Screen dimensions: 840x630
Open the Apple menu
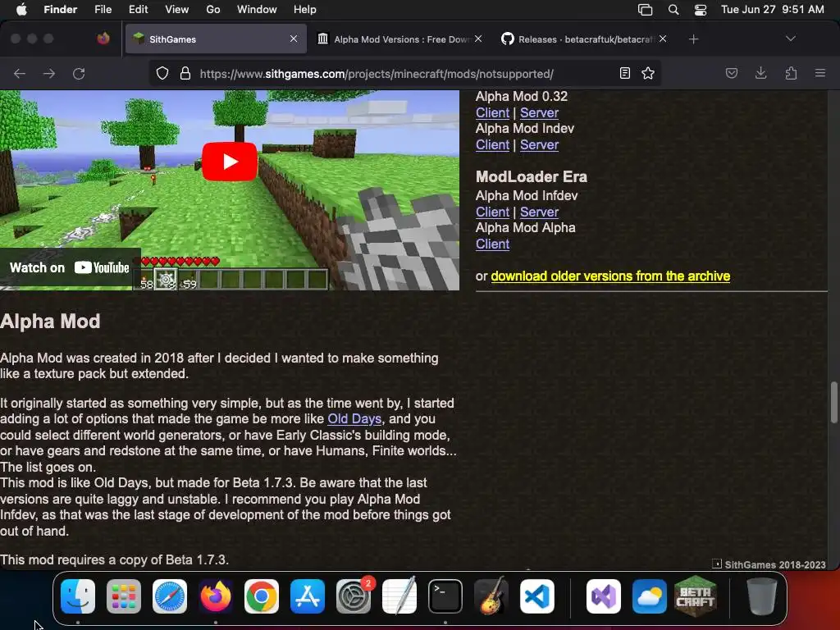click(21, 10)
